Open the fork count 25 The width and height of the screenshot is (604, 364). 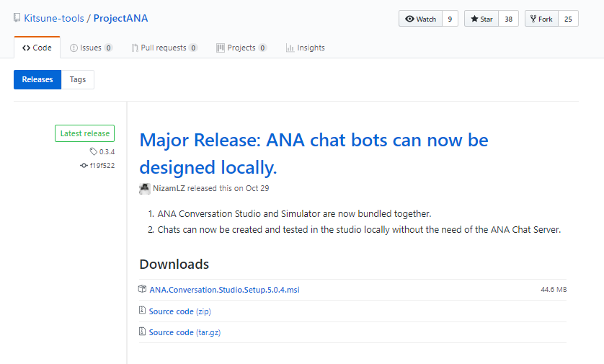(x=568, y=19)
